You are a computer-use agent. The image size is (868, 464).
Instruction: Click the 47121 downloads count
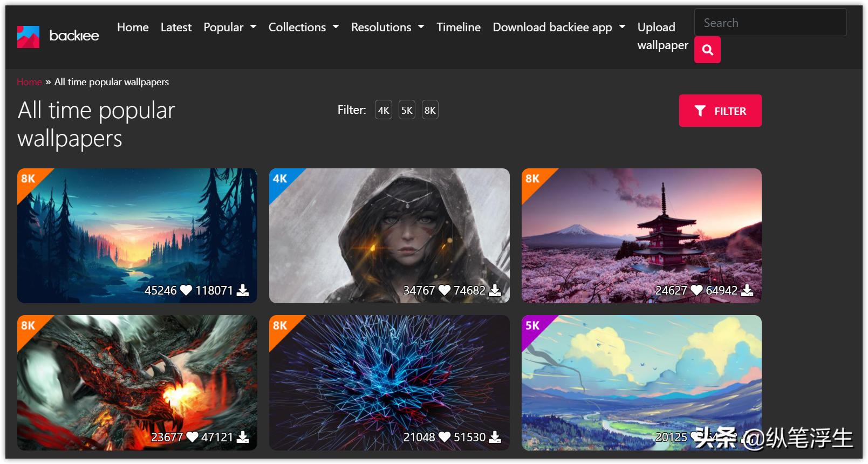tap(217, 437)
